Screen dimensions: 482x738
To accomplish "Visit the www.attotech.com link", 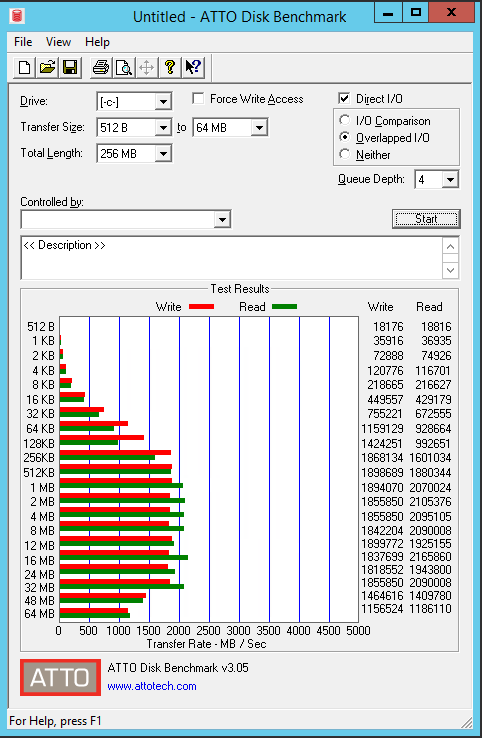I will (152, 686).
